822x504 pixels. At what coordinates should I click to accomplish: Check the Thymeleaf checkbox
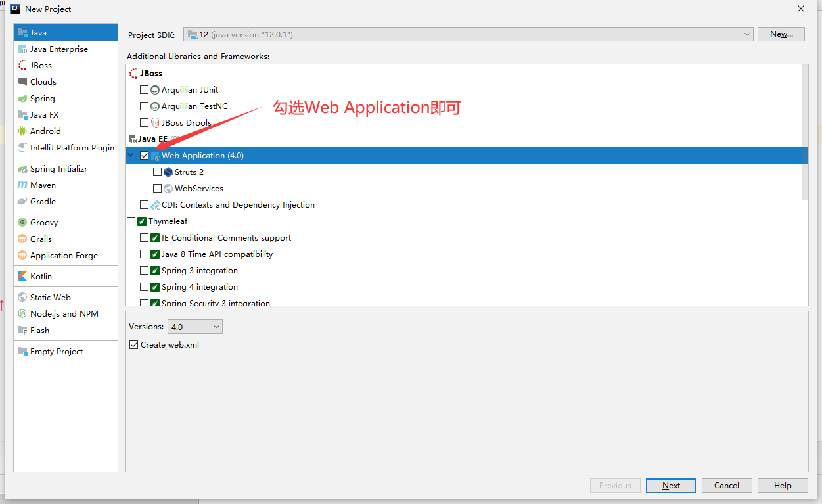coord(131,221)
